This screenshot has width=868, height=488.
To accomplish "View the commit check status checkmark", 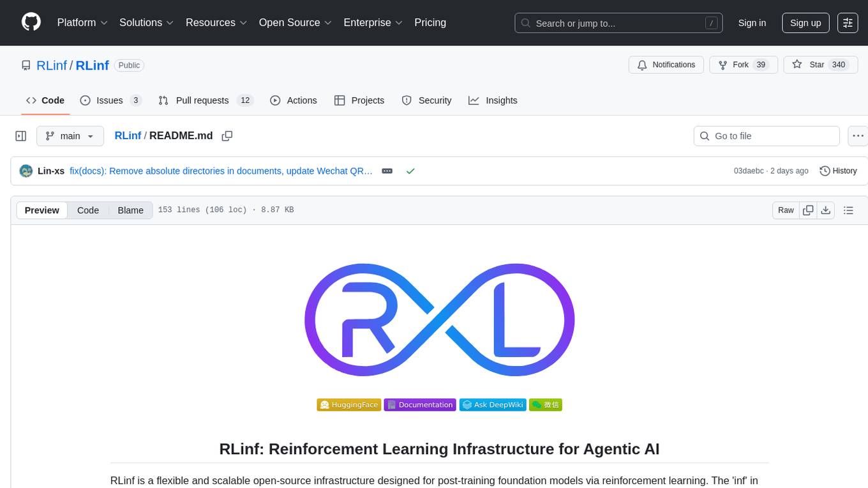I will coord(410,171).
